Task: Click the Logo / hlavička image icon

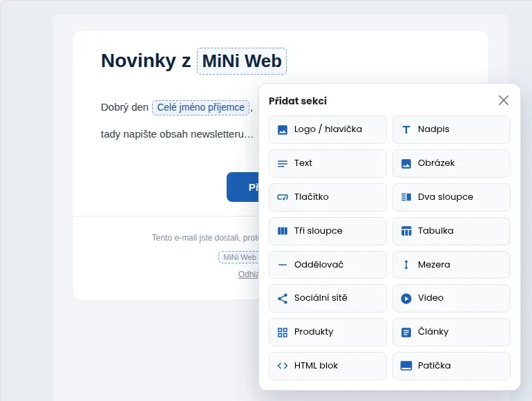Action: point(283,130)
